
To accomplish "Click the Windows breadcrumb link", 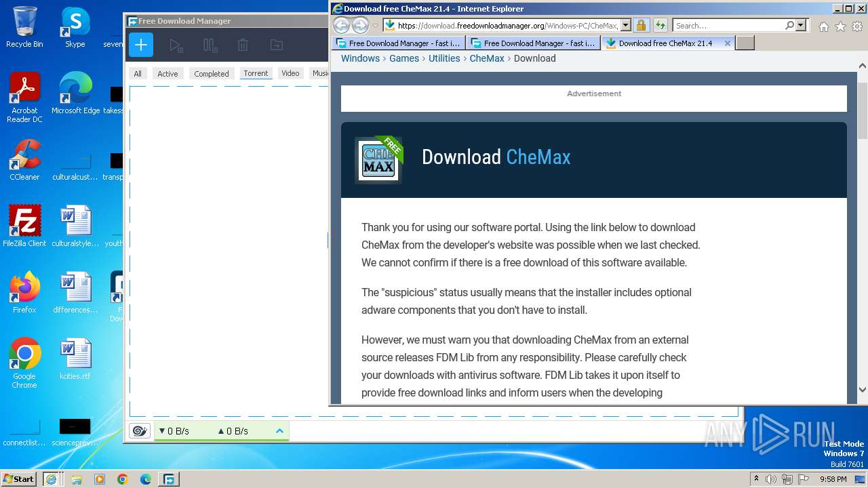I will coord(360,58).
